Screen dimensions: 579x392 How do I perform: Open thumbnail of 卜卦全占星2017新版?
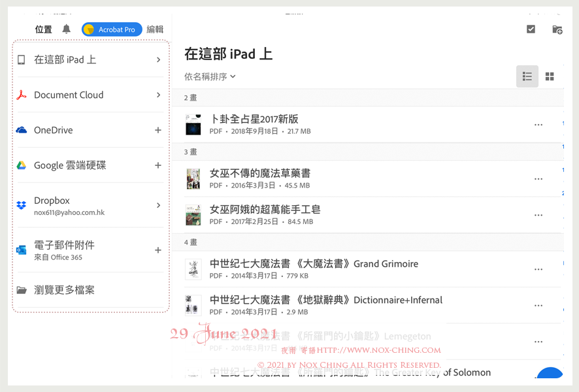[193, 124]
